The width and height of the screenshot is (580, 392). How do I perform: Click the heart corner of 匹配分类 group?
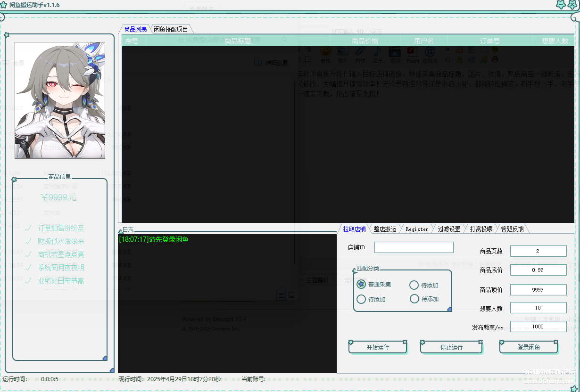449,309
